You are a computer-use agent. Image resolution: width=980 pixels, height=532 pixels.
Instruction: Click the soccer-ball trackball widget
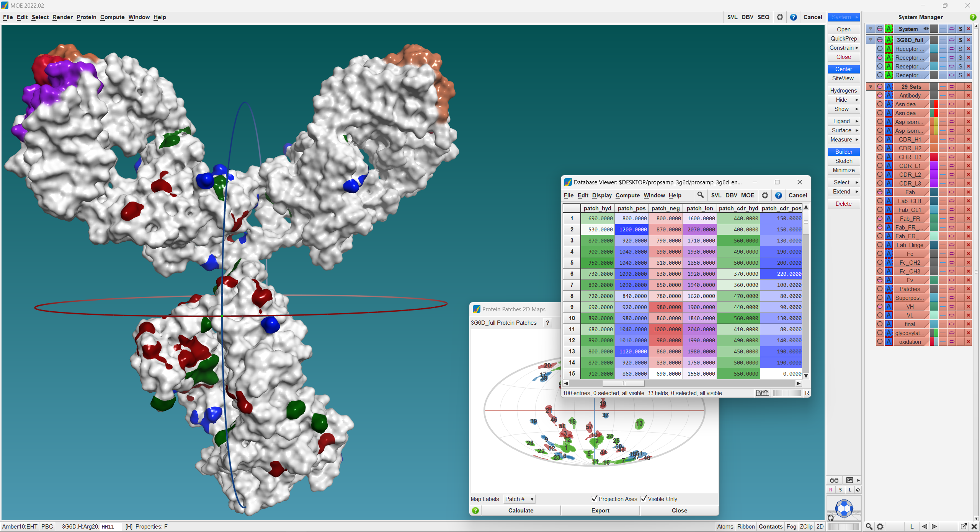844,508
